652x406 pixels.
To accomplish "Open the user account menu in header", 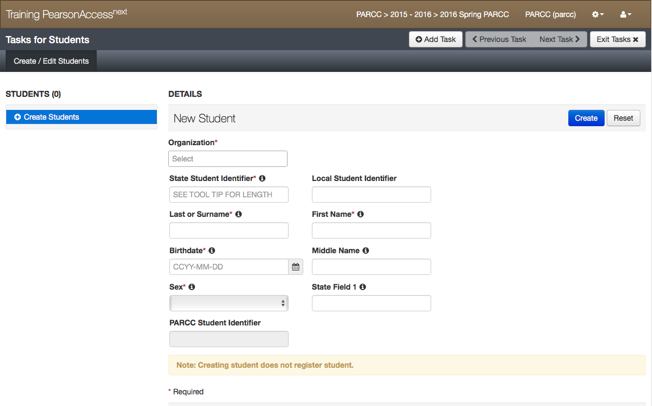I will (626, 15).
